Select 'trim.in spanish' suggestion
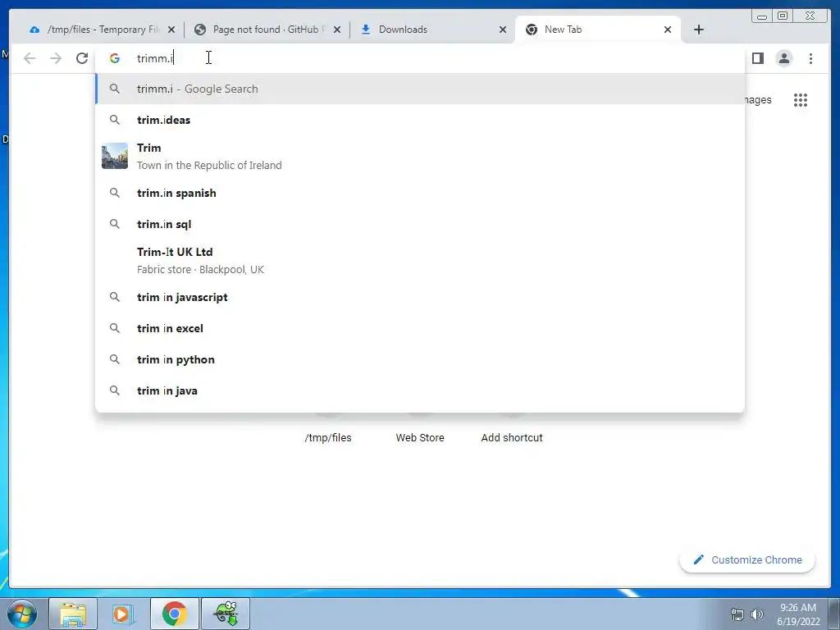840x630 pixels. coord(420,193)
